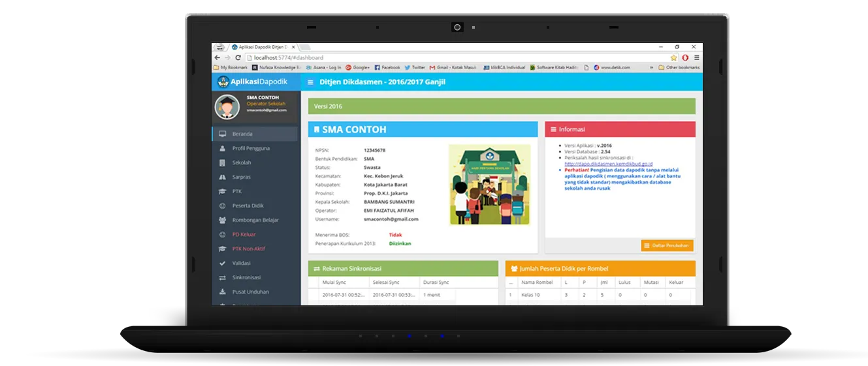Image resolution: width=868 pixels, height=366 pixels.
Task: Click the Rombongan Belajar group icon
Action: [x=222, y=220]
